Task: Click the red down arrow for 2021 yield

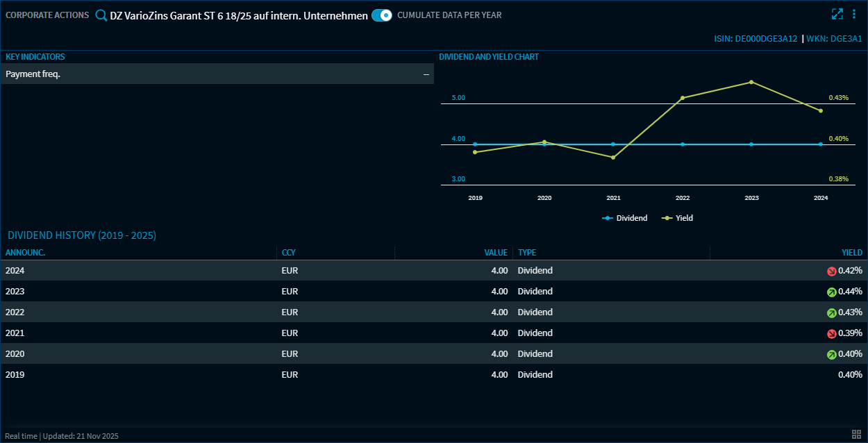Action: point(831,334)
